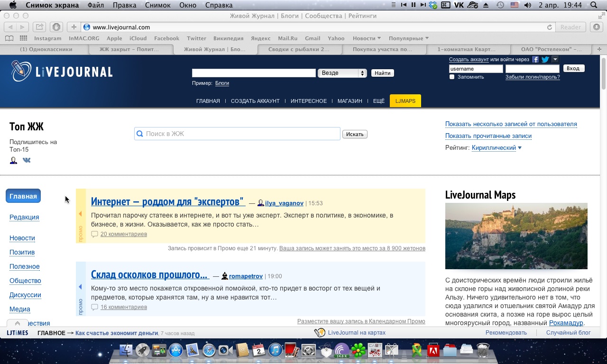Open Spotlight search magnifier
Image resolution: width=607 pixels, height=364 pixels.
click(594, 5)
